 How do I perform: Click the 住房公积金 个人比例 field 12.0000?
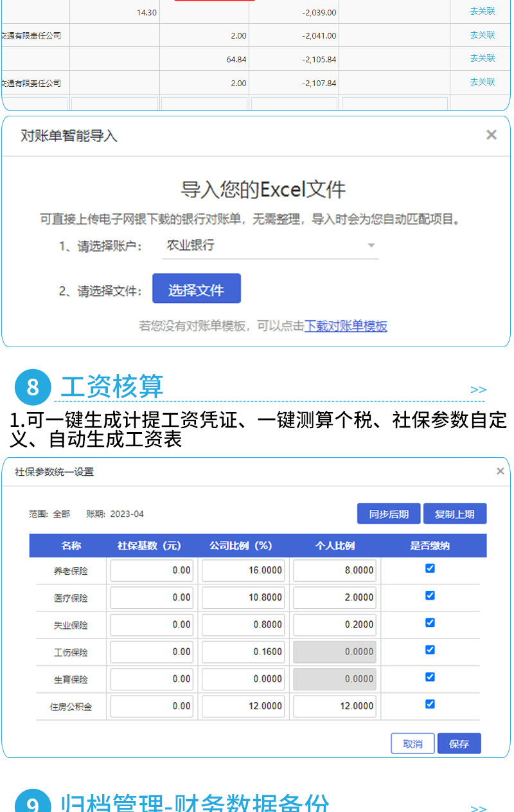point(335,706)
